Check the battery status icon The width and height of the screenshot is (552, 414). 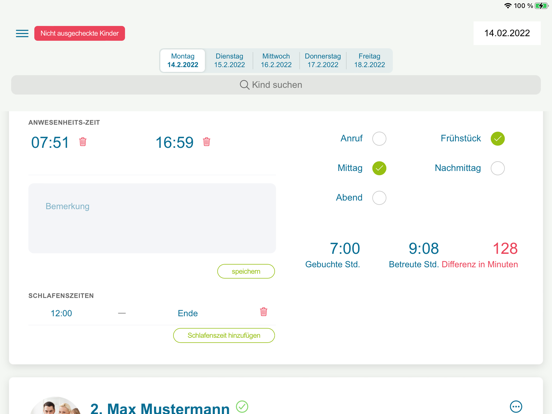pos(541,6)
